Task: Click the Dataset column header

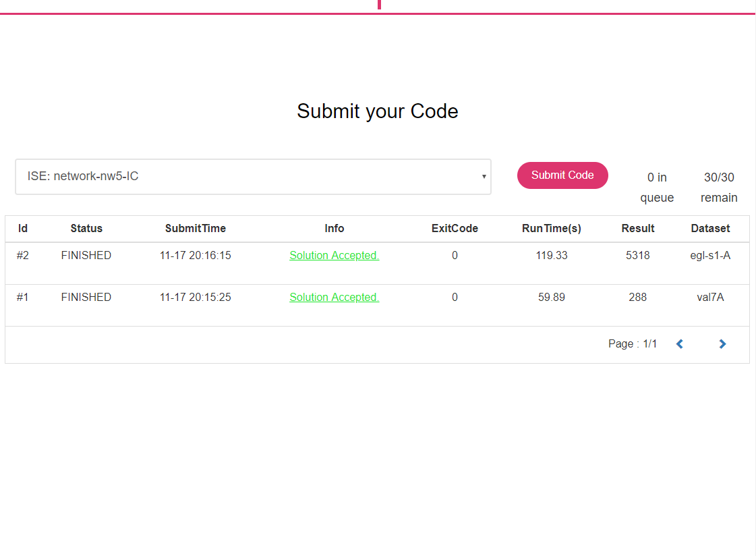Action: [710, 228]
